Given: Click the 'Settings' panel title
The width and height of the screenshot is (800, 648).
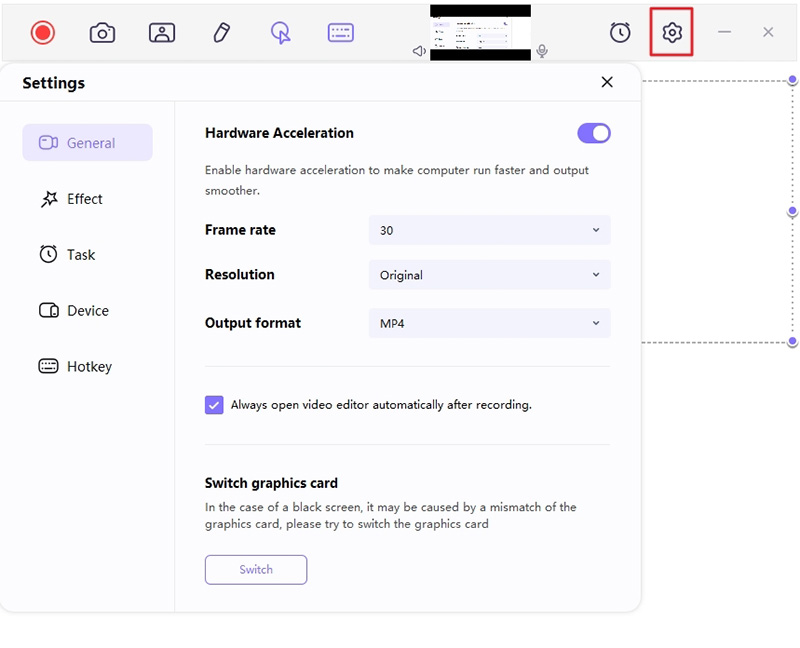Looking at the screenshot, I should [54, 83].
